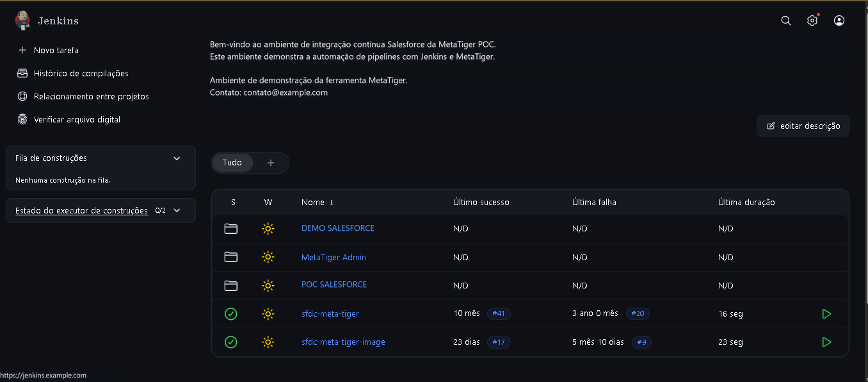Add a new view with the plus tab
This screenshot has height=382, width=868.
[271, 163]
